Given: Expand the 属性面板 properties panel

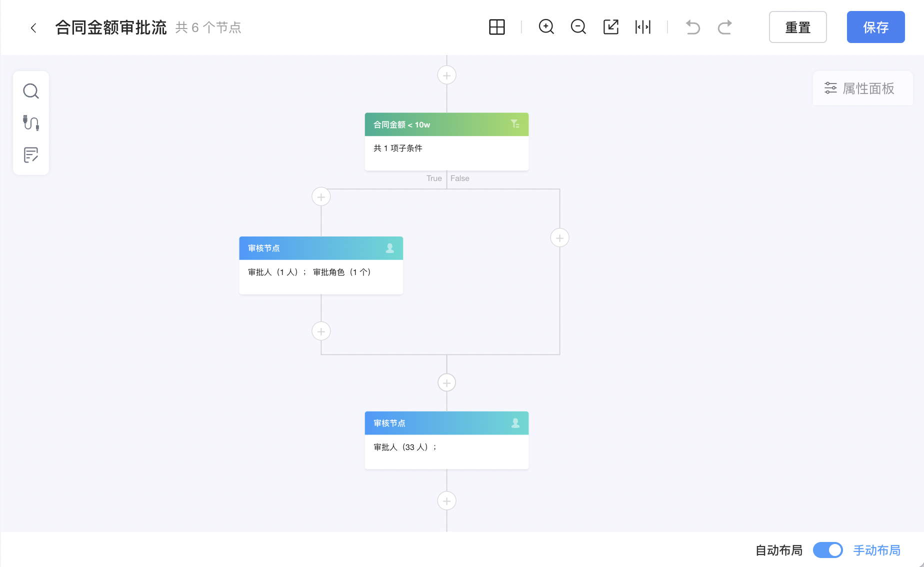Looking at the screenshot, I should pos(862,88).
